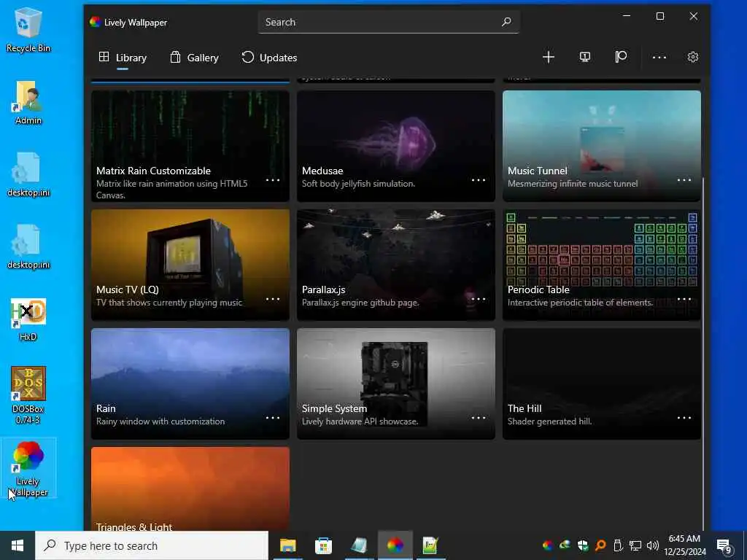747x560 pixels.
Task: Select the Lively Wallpaper desktop shortcut
Action: tap(28, 468)
